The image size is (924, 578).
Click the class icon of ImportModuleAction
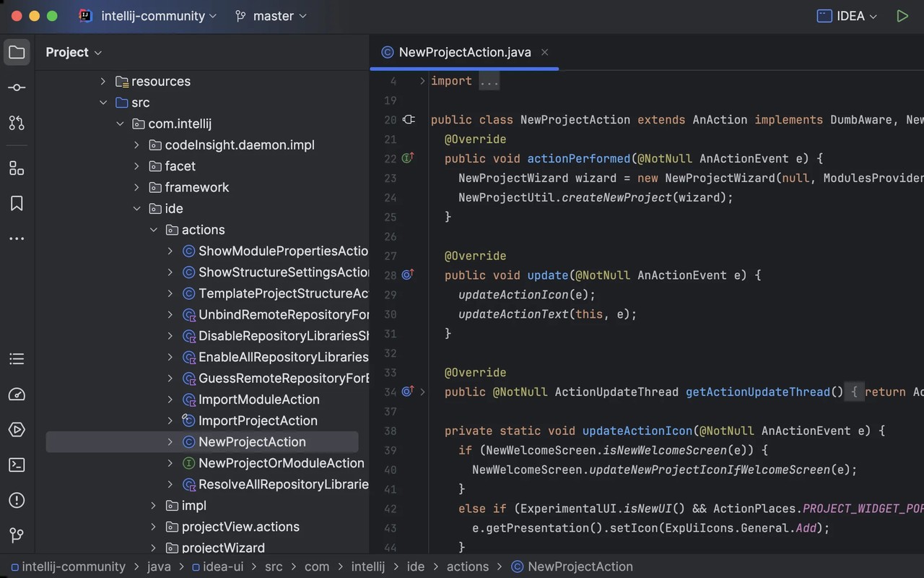(188, 400)
